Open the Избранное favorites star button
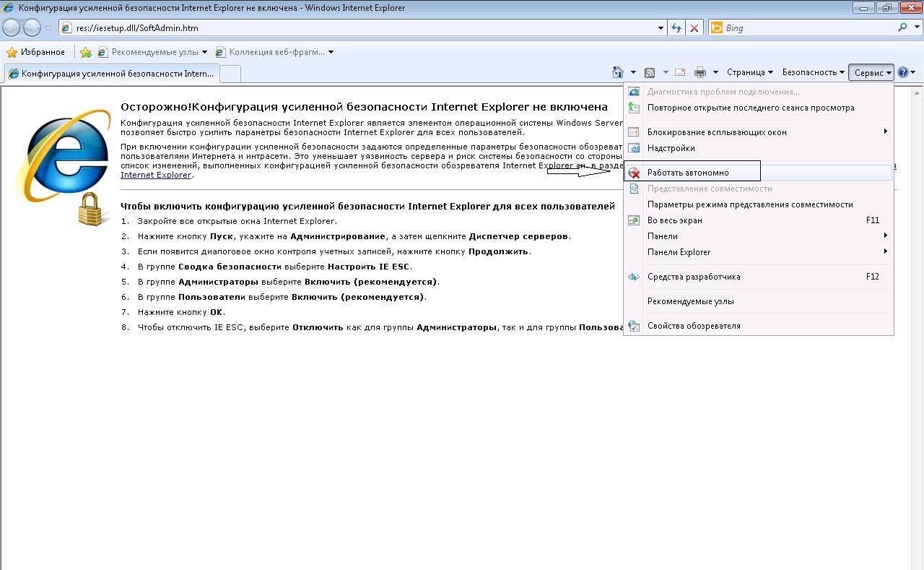 click(x=35, y=52)
